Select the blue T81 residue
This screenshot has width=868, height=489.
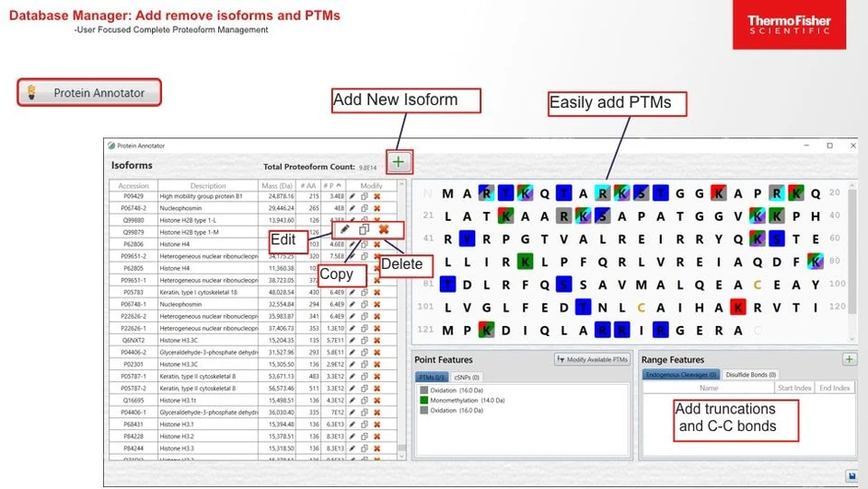[x=447, y=285]
